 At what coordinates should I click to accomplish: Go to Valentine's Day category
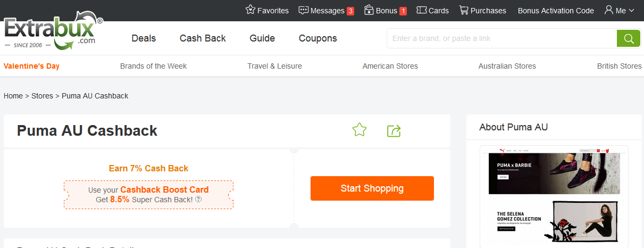31,66
